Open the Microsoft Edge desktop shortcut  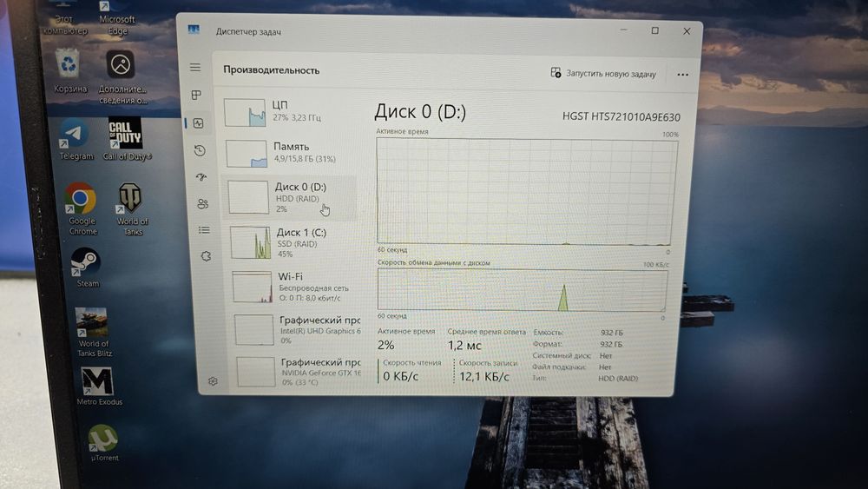click(x=116, y=19)
